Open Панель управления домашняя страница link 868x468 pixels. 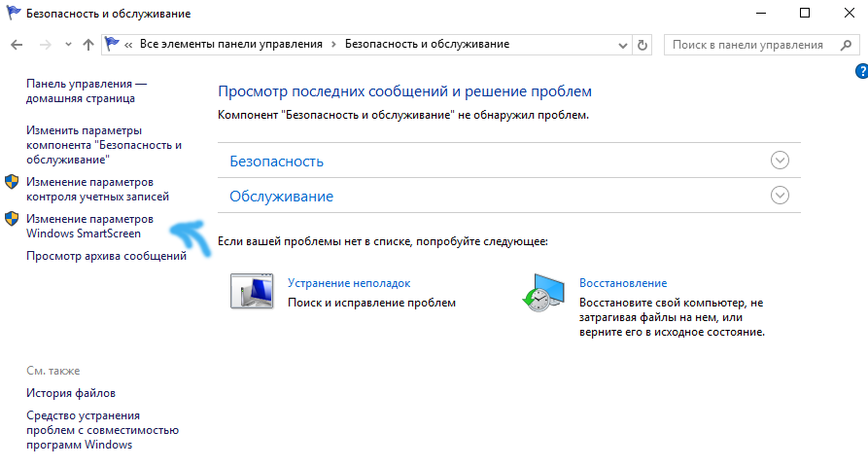pyautogui.click(x=87, y=90)
